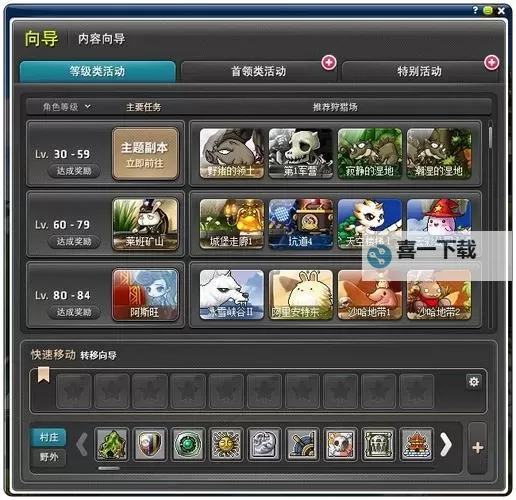This screenshot has width=516, height=500.
Task: Select 沙哈地带1 hunting ground
Action: point(370,295)
